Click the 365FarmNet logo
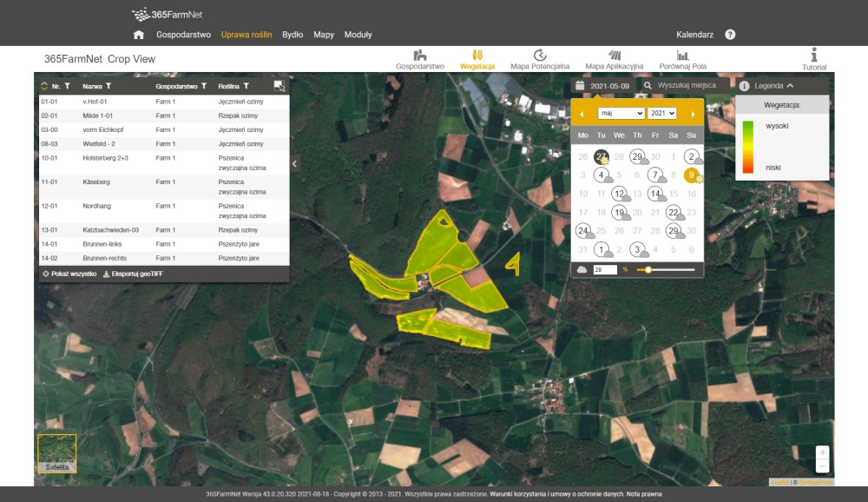Screen dimensions: 868x502 point(168,15)
